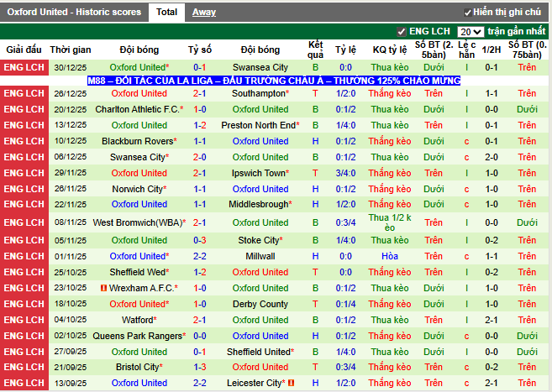Screen dimensions: 552x392
Task: Open the Preston North End team link
Action: pyautogui.click(x=260, y=125)
